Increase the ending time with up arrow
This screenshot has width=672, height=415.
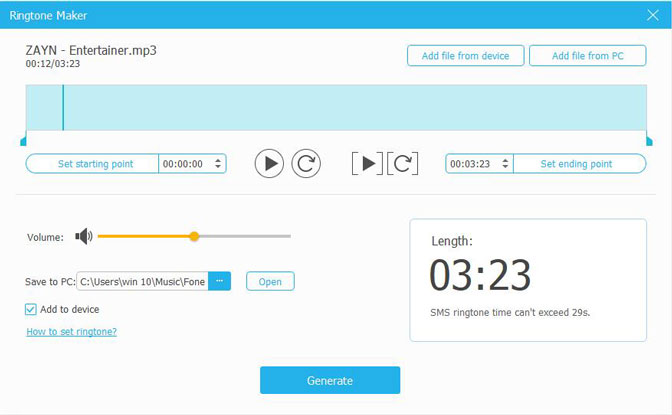[505, 160]
